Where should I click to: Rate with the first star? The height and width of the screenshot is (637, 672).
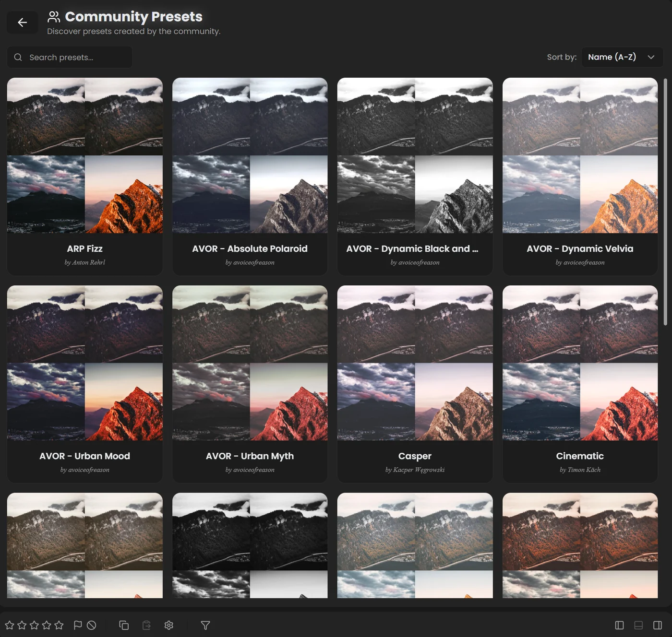click(10, 625)
